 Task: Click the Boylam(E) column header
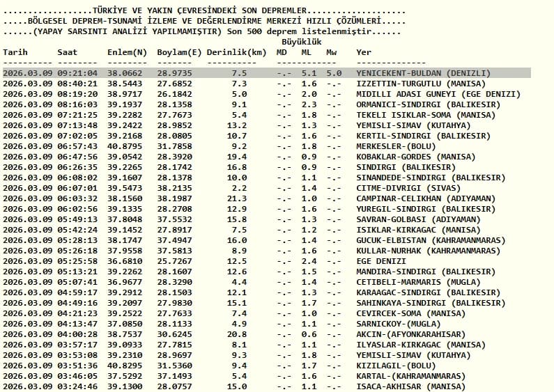179,53
